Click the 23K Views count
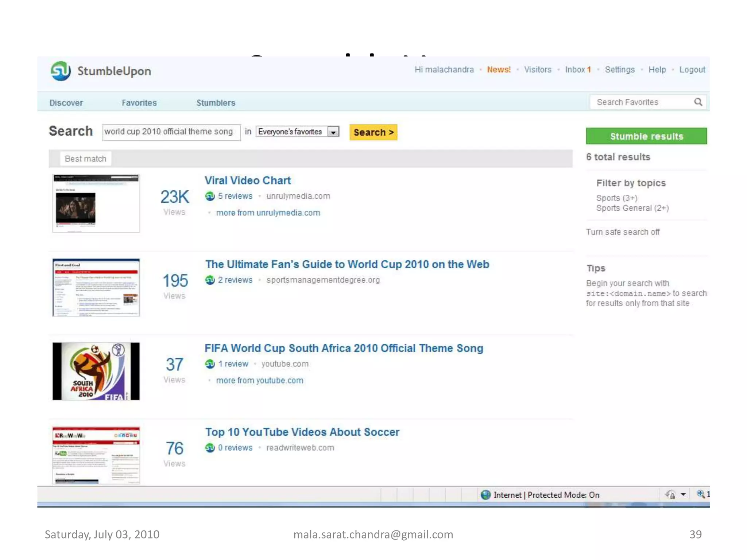This screenshot has height=560, width=747. (174, 202)
